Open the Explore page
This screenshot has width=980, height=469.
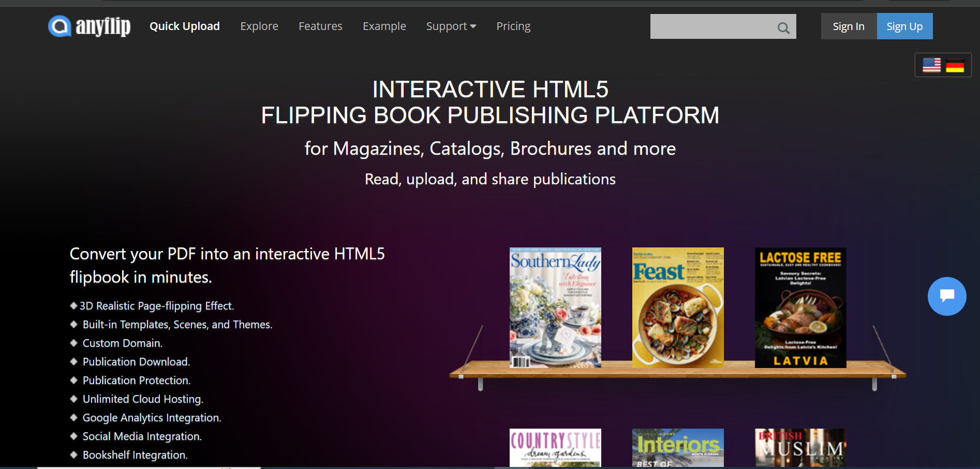pyautogui.click(x=259, y=26)
